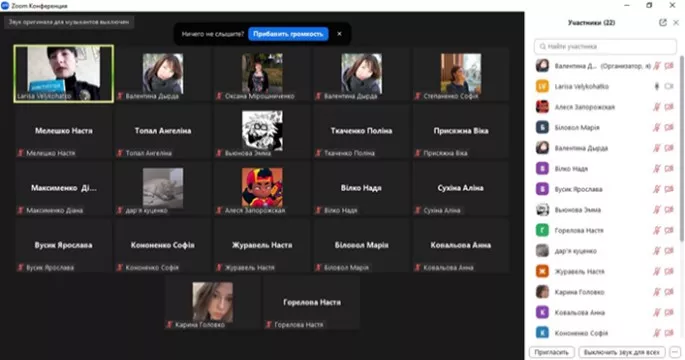The width and height of the screenshot is (685, 360).
Task: Select Горелова Настя tile
Action: point(312,303)
